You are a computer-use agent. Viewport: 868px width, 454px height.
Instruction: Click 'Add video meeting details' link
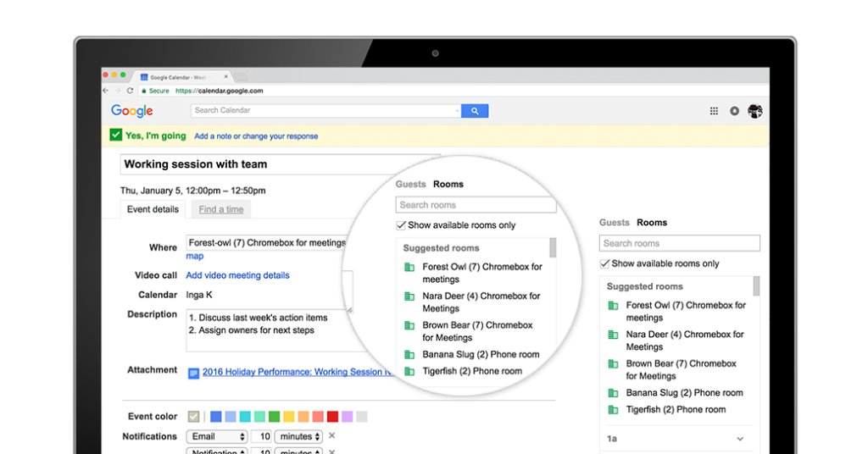pyautogui.click(x=237, y=275)
